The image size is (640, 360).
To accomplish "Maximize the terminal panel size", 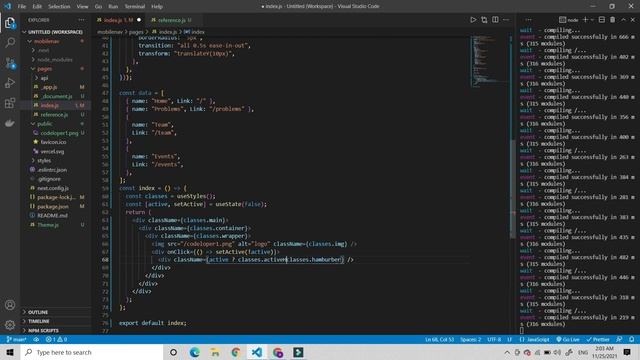I will coord(623,20).
